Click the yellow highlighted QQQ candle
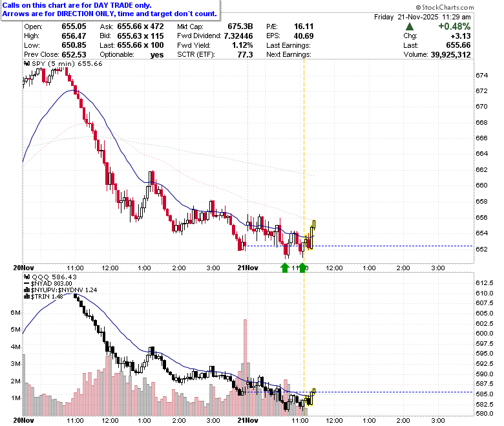The height and width of the screenshot is (426, 504). (310, 398)
